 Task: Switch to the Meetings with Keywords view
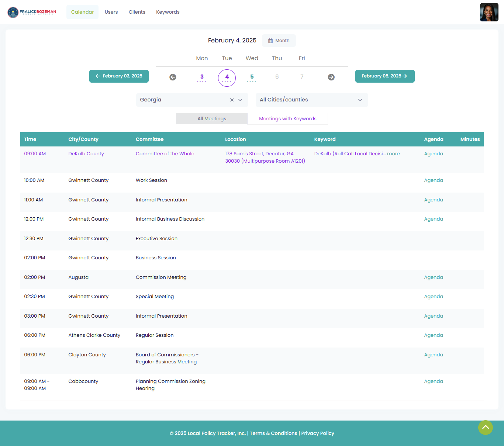287,118
